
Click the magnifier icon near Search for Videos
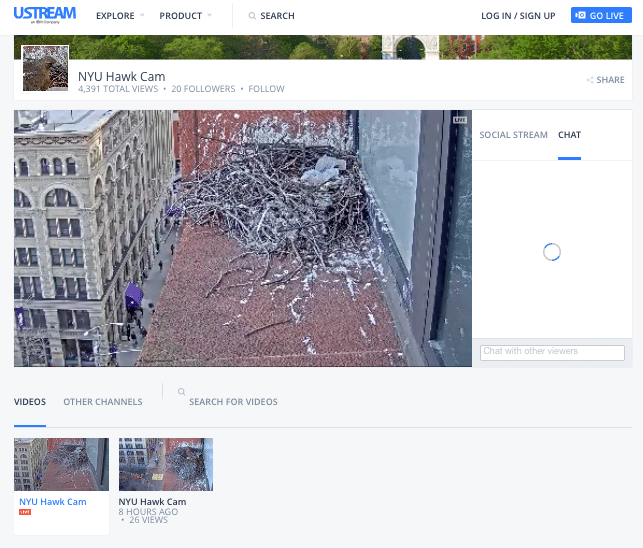[181, 392]
